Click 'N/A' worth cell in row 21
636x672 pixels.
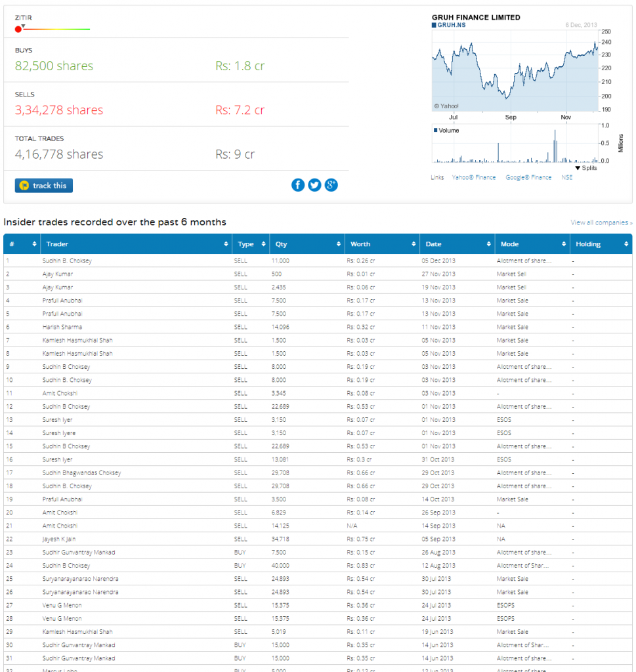tap(352, 526)
